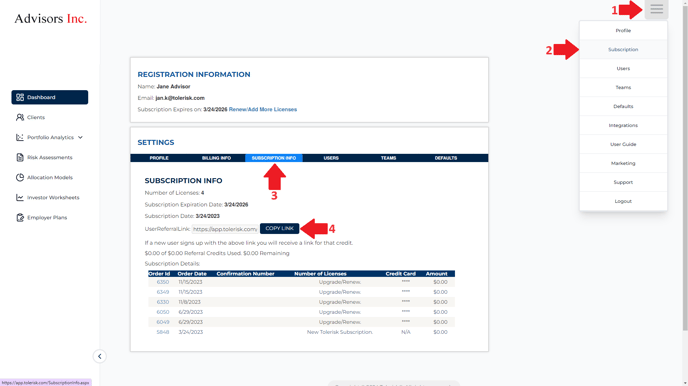Screen dimensions: 688x386
Task: Click the Allocation Models pie icon
Action: tap(20, 177)
